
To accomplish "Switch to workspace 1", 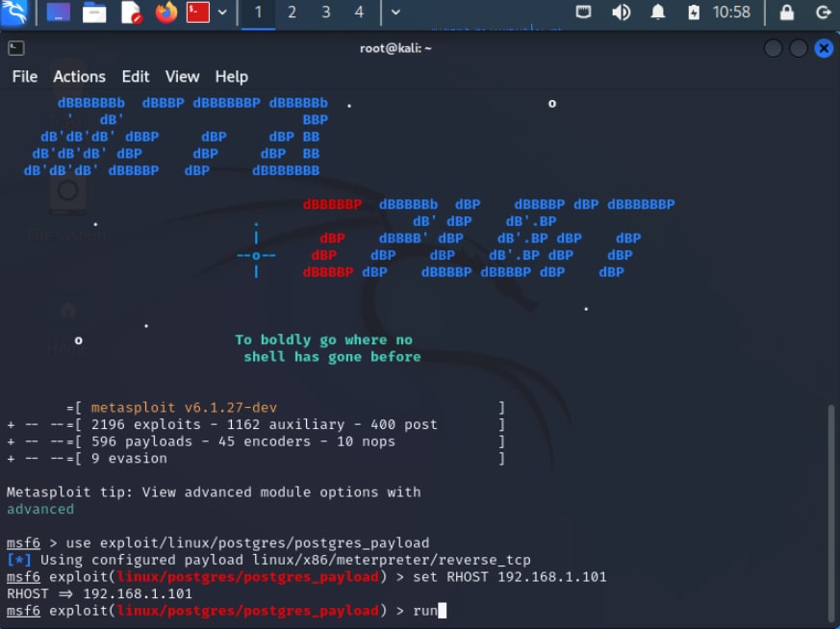I will (258, 13).
